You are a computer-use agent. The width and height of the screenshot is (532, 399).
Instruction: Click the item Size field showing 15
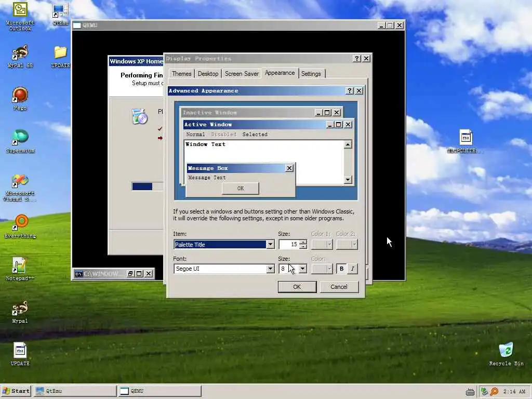(x=289, y=244)
